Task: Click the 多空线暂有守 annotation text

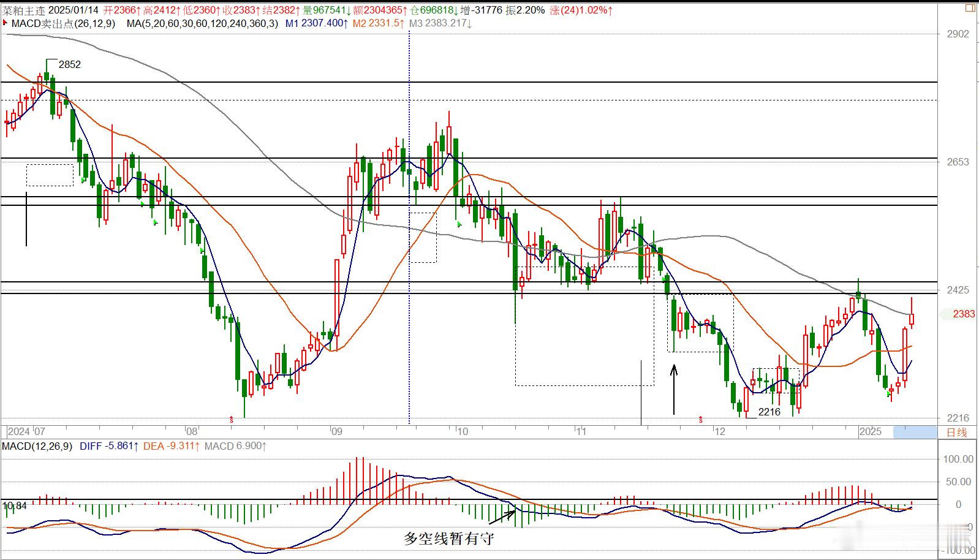Action: click(448, 539)
